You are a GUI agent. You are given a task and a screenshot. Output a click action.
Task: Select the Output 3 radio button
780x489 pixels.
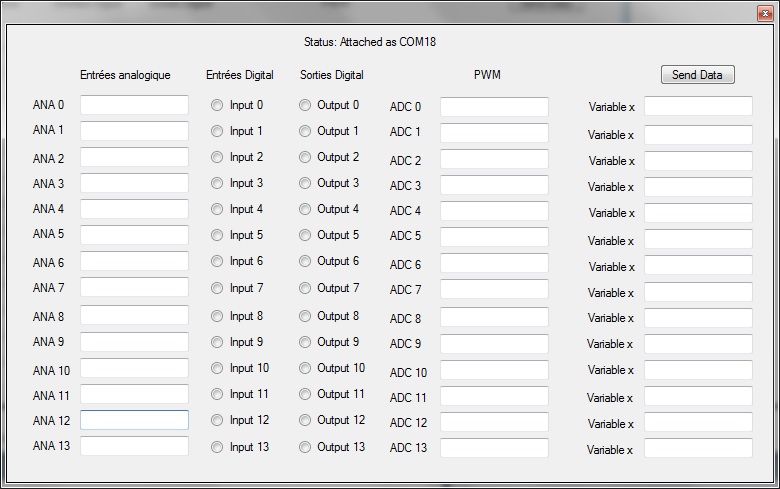point(305,183)
